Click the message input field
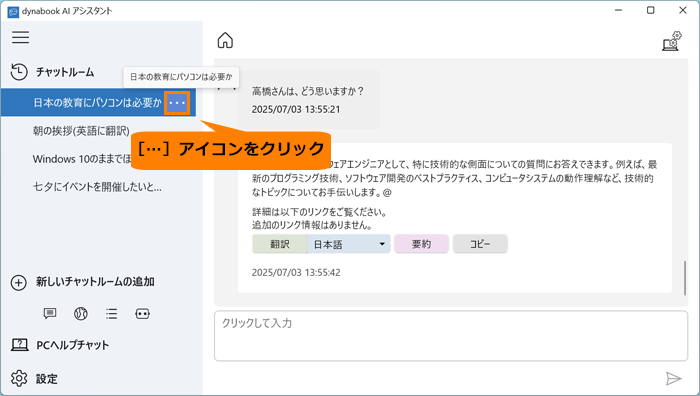The height and width of the screenshot is (396, 700). (x=451, y=336)
